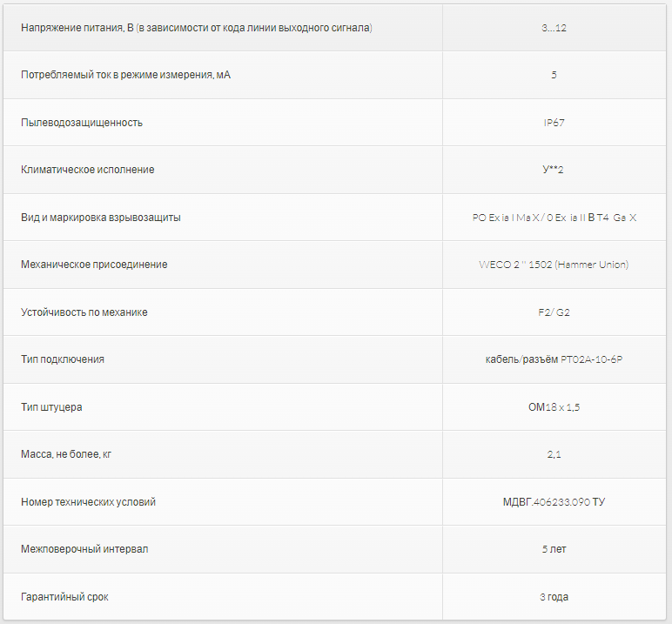Click the 'Механическое присоединение' label
The image size is (672, 624).
[x=94, y=265]
